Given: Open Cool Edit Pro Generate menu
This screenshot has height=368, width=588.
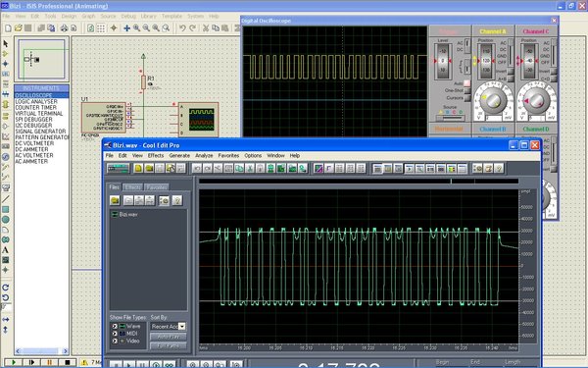Looking at the screenshot, I should click(x=179, y=155).
